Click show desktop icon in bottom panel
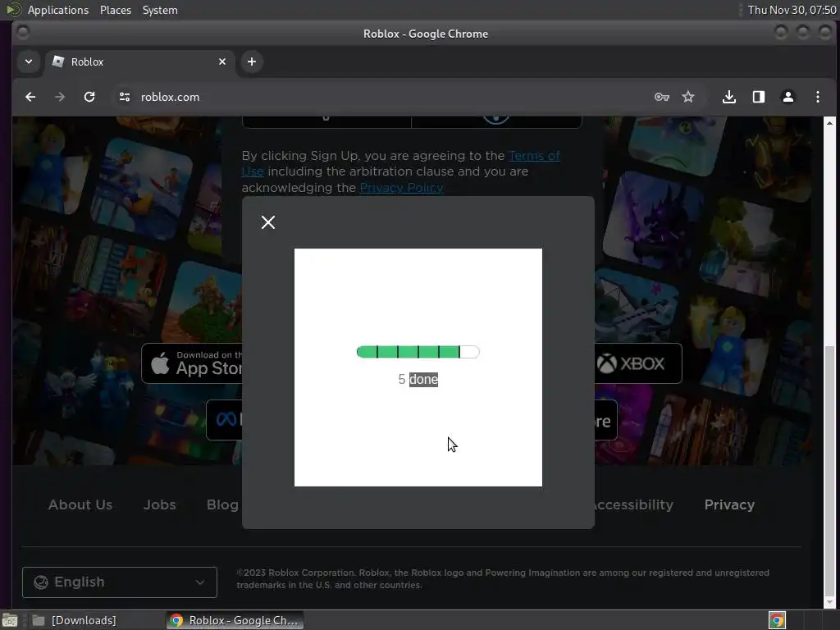The width and height of the screenshot is (840, 630). [9, 620]
